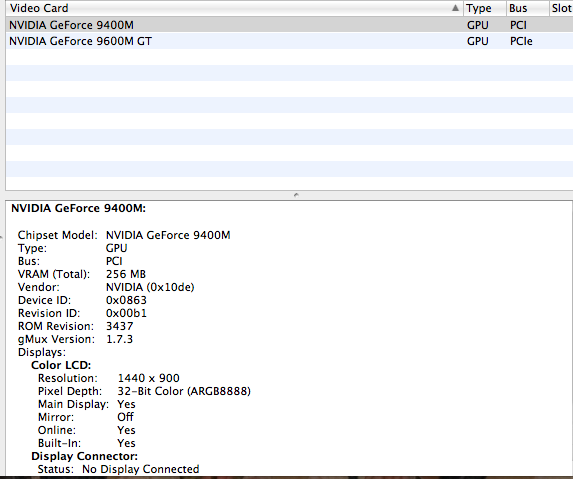Click the Device ID value 0x0863
Screen dimensions: 573x479
[x=126, y=300]
